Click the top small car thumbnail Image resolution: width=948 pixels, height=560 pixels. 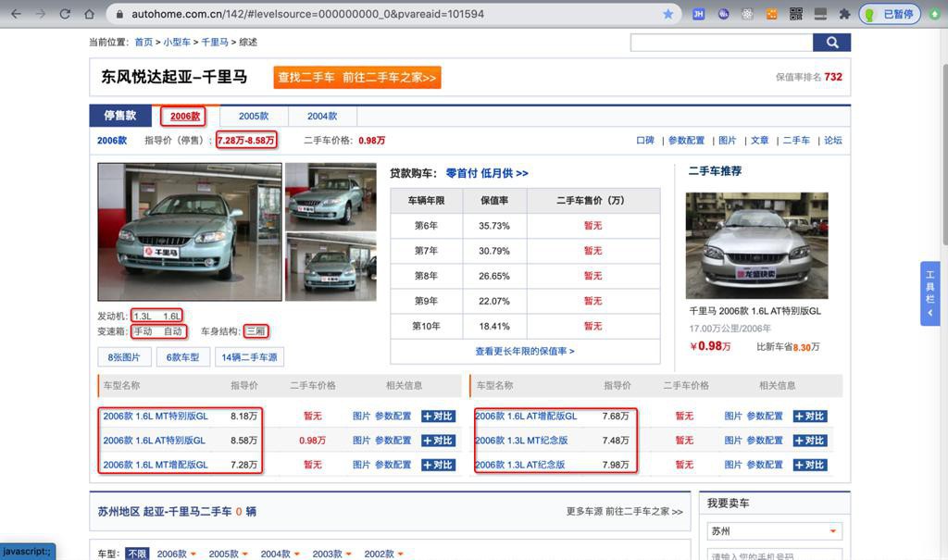tap(331, 196)
